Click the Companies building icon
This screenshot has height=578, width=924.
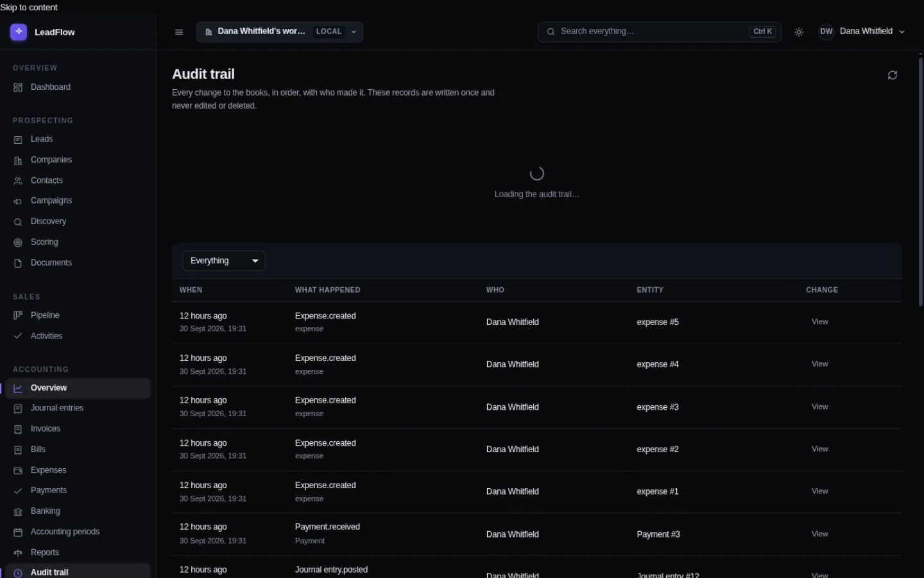tap(18, 160)
